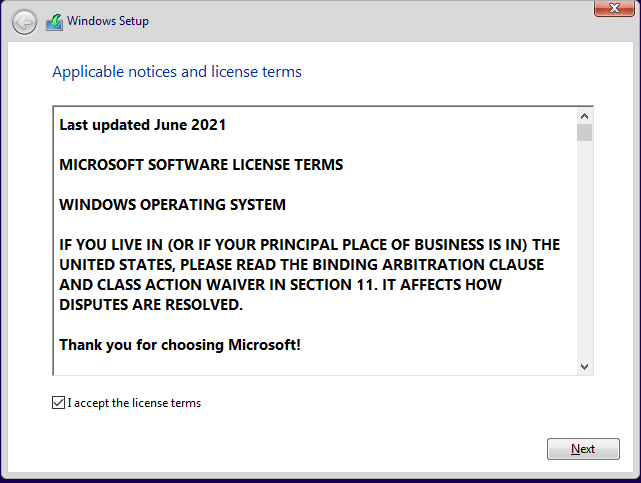This screenshot has width=641, height=483.
Task: Click the license text scrollbar thumb
Action: pos(585,132)
